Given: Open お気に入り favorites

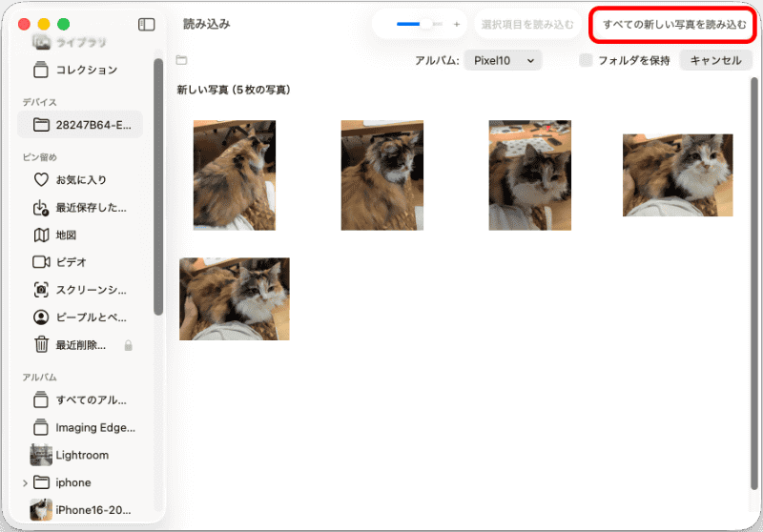Looking at the screenshot, I should click(80, 180).
